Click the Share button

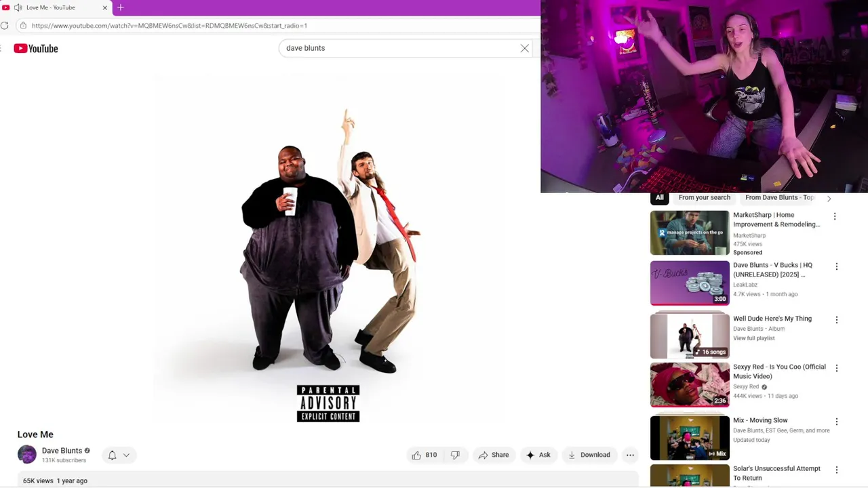[494, 455]
